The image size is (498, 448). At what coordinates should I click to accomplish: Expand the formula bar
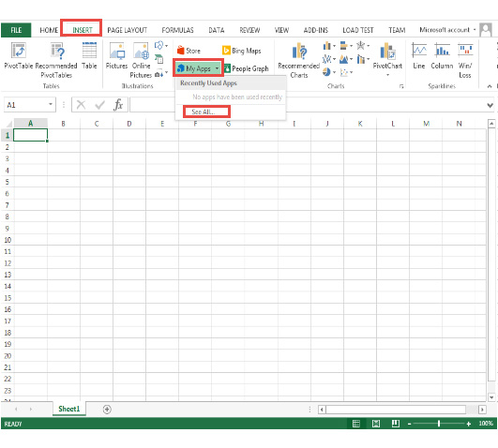(x=490, y=105)
